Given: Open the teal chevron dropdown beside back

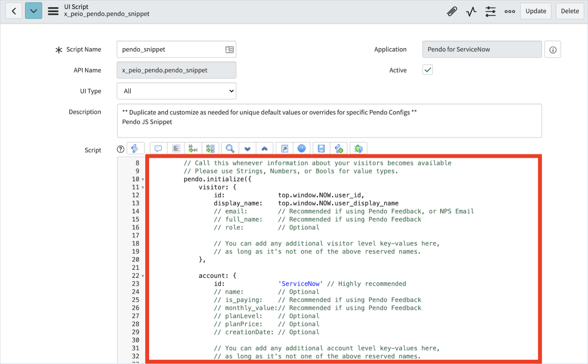Looking at the screenshot, I should [34, 11].
